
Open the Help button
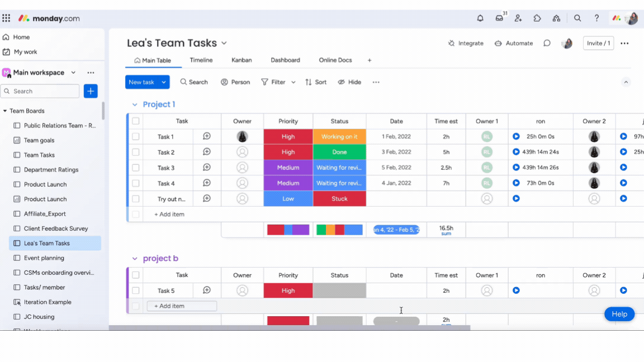pyautogui.click(x=619, y=314)
